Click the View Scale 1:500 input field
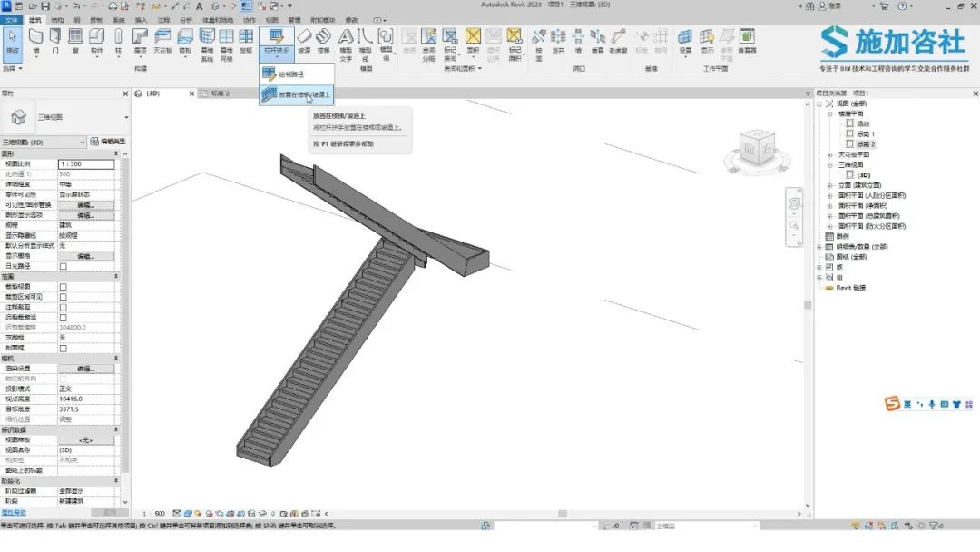This screenshot has height=552, width=980. point(86,163)
